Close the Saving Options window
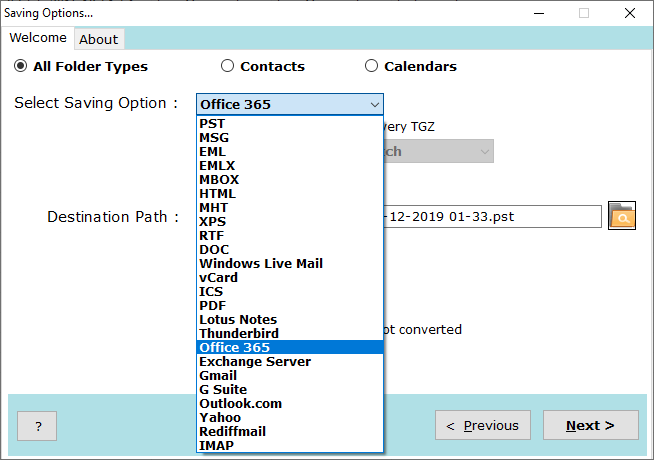The width and height of the screenshot is (654, 460). (629, 13)
